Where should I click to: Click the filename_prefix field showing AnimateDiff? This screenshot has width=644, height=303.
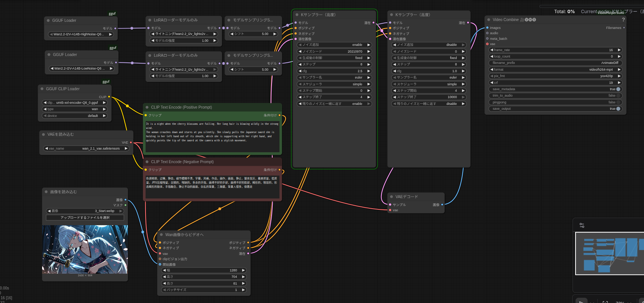click(555, 63)
